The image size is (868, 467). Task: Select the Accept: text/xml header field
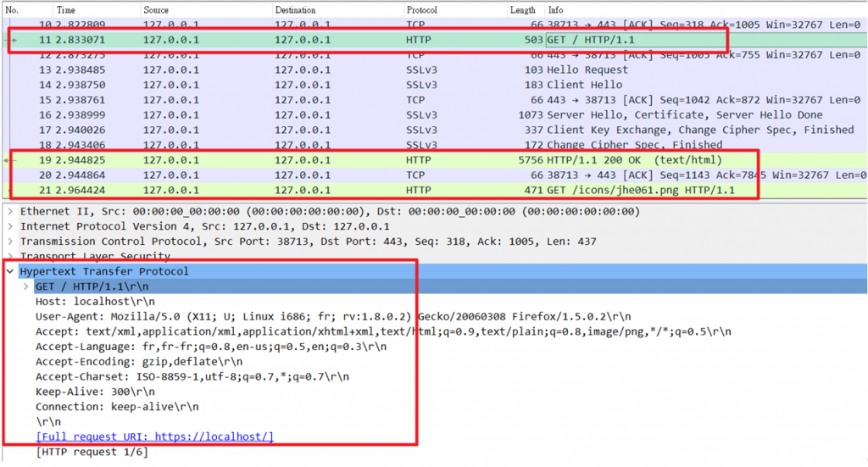(x=383, y=331)
